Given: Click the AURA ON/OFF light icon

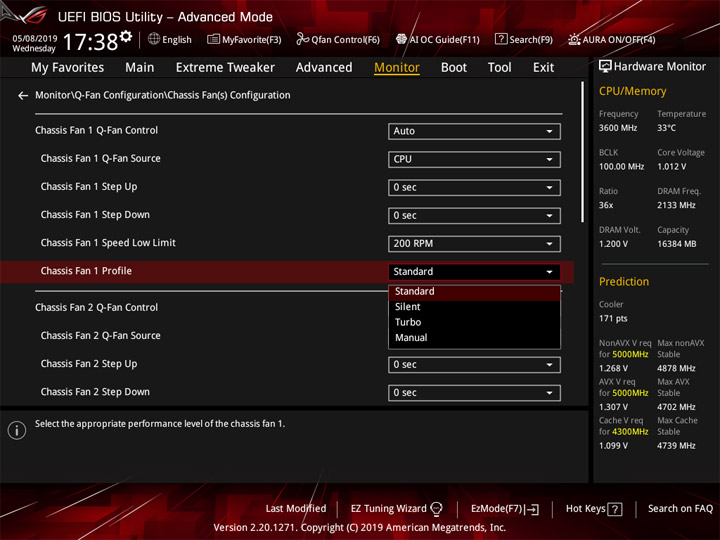Looking at the screenshot, I should pyautogui.click(x=574, y=39).
